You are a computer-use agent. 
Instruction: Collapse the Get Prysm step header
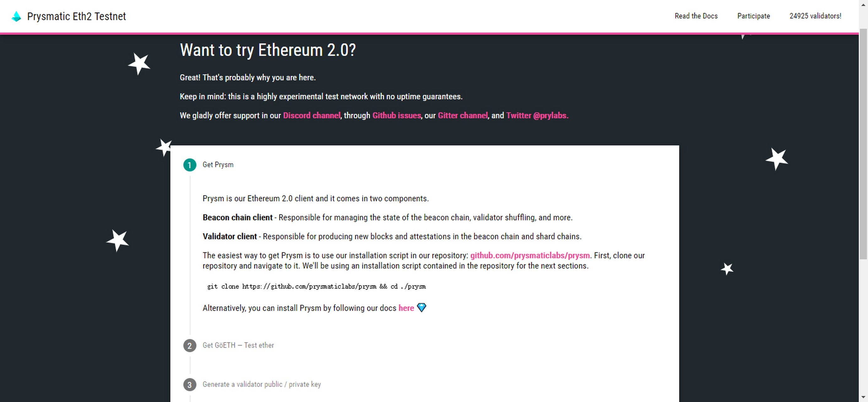pos(218,165)
